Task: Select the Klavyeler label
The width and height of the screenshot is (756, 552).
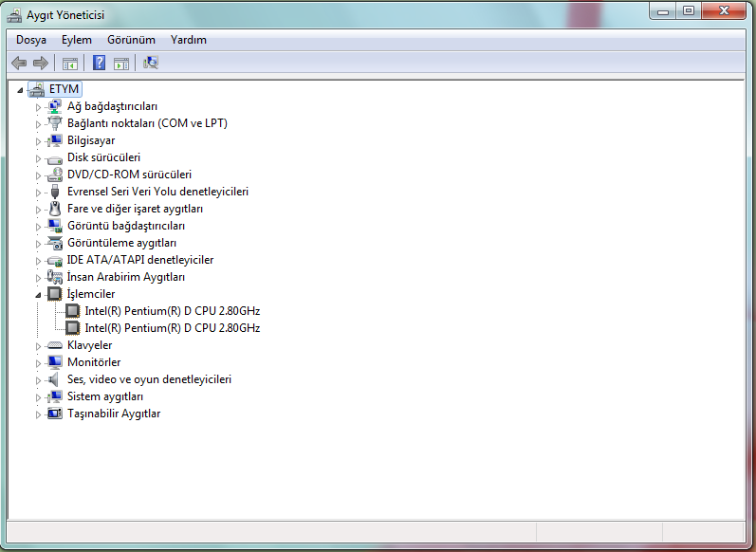Action: pos(90,345)
